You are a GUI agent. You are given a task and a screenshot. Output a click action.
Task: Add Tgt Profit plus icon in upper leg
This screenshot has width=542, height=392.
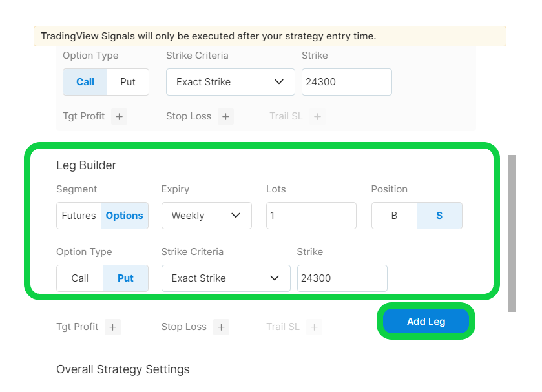coord(120,116)
